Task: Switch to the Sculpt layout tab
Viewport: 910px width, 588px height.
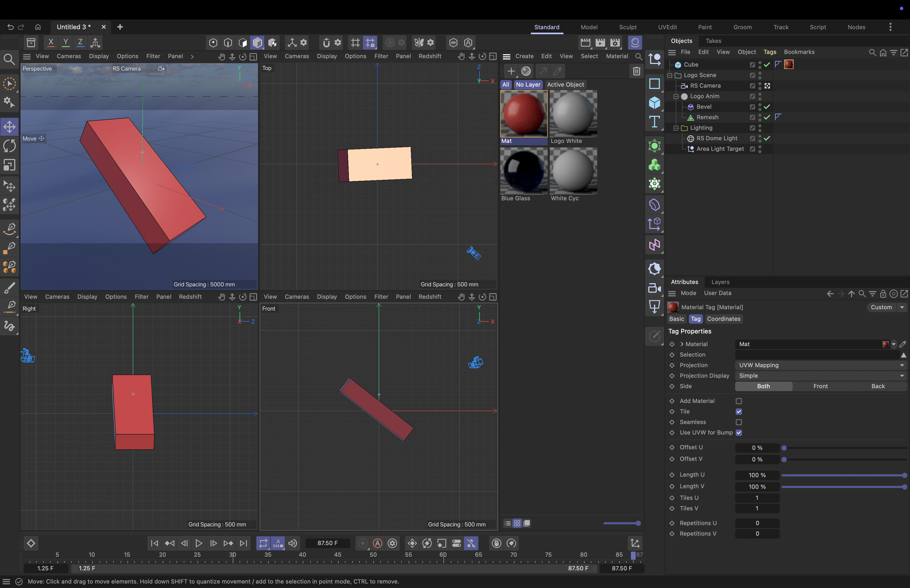Action: pos(627,27)
